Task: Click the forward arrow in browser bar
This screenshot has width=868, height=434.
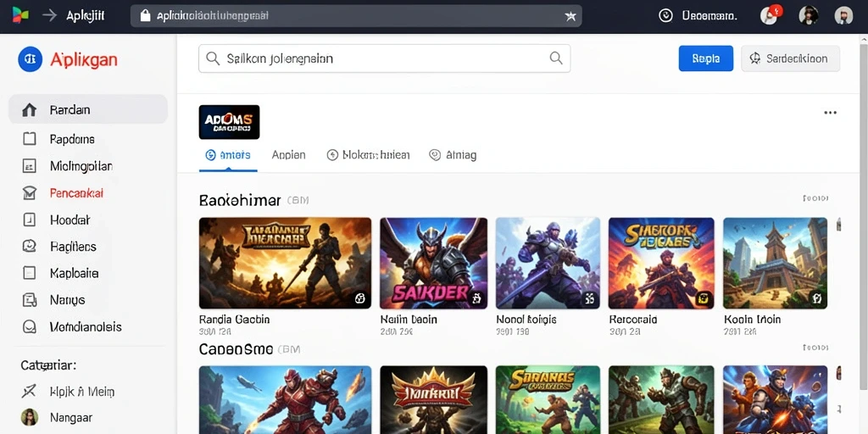Action: [x=50, y=15]
